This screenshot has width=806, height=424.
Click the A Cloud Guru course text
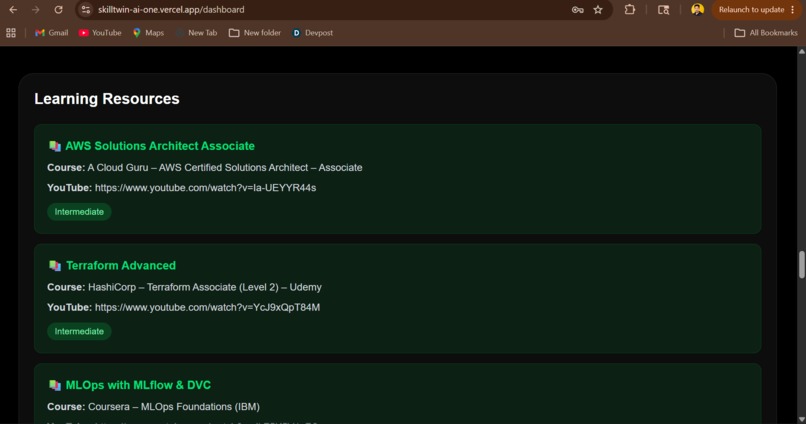tap(225, 168)
